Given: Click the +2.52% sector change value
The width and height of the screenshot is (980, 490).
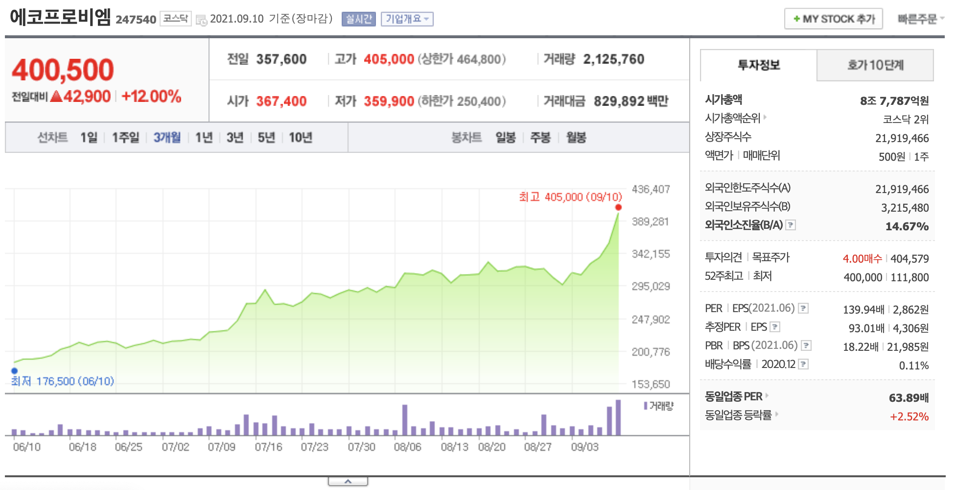Looking at the screenshot, I should 909,416.
